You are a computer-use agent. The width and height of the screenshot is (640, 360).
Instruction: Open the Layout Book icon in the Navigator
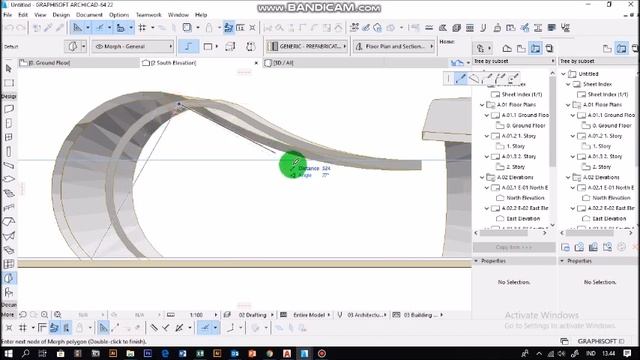pyautogui.click(x=535, y=48)
